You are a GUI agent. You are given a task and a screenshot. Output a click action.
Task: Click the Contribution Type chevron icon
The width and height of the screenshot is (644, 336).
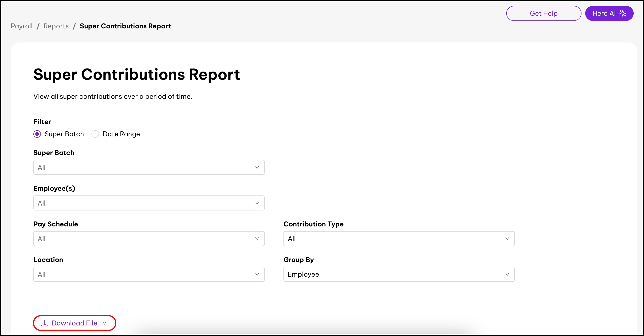(507, 239)
